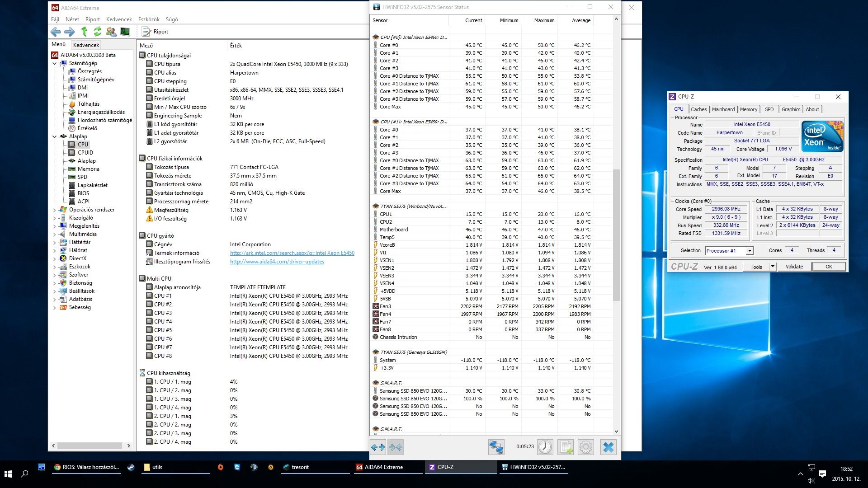
Task: Open the Nézet menu in AIDA64
Action: pyautogui.click(x=72, y=19)
